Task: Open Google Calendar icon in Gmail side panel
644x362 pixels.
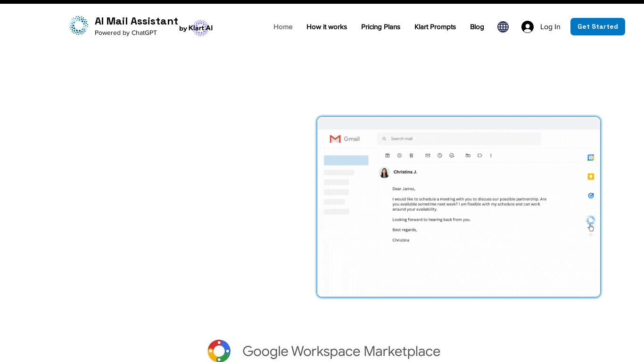Action: [591, 157]
